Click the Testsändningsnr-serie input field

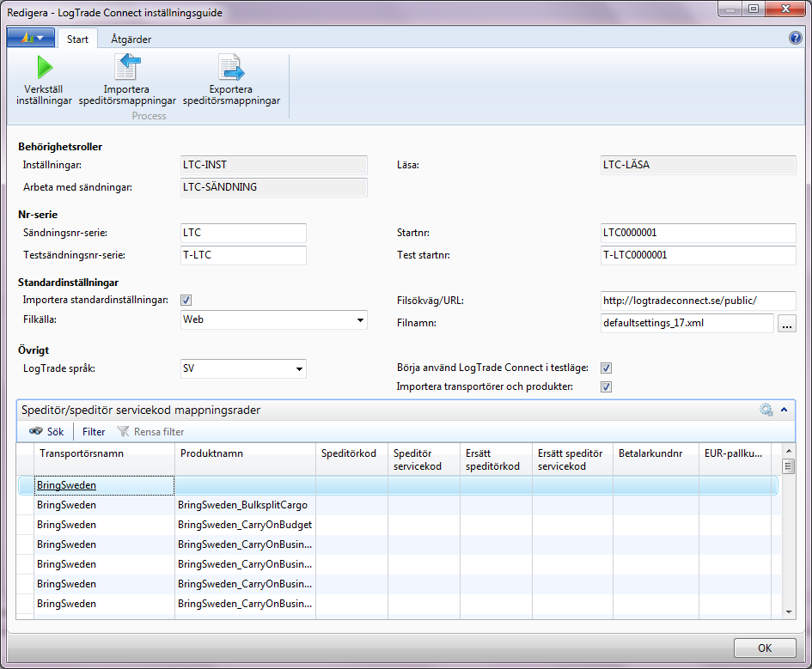pos(243,255)
